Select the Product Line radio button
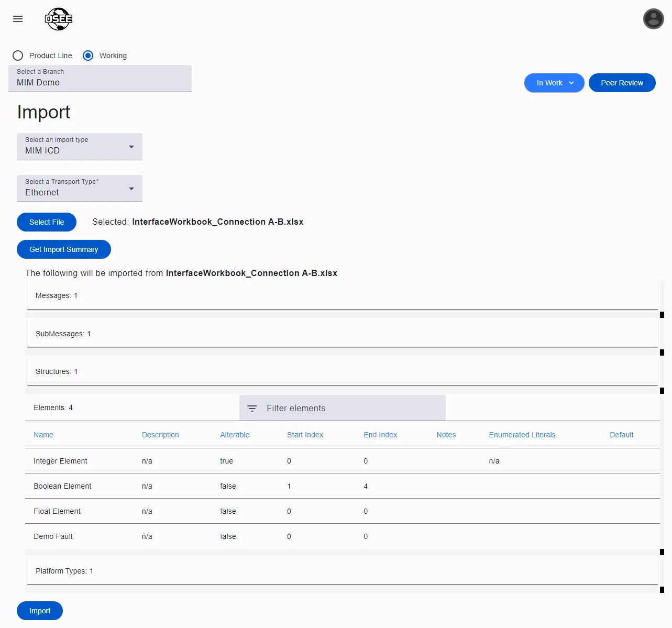This screenshot has height=628, width=672. coord(18,56)
